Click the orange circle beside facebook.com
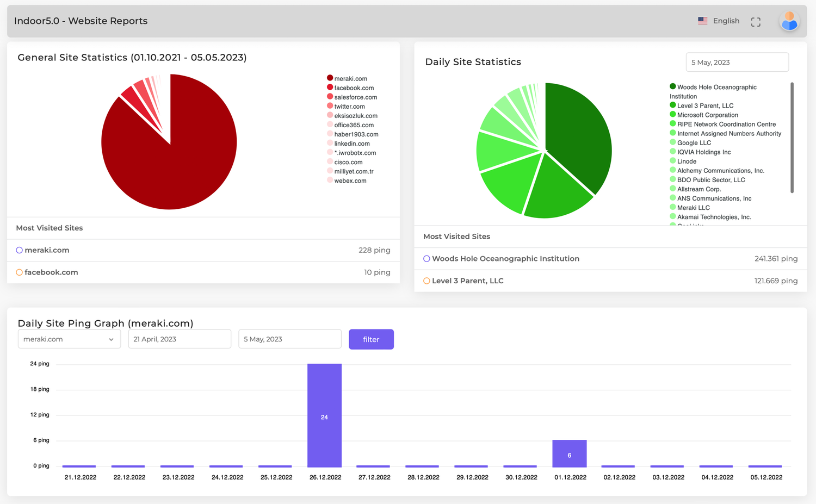Viewport: 816px width, 504px height. [x=19, y=272]
